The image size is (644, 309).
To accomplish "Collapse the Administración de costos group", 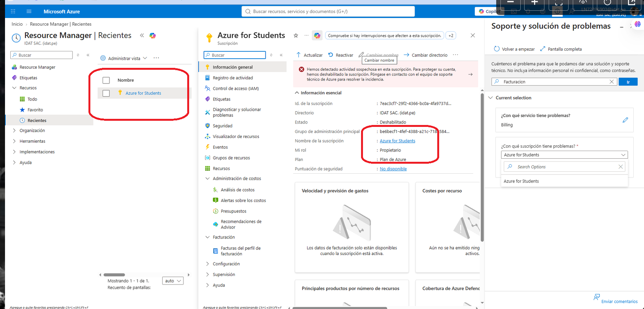I will click(208, 179).
